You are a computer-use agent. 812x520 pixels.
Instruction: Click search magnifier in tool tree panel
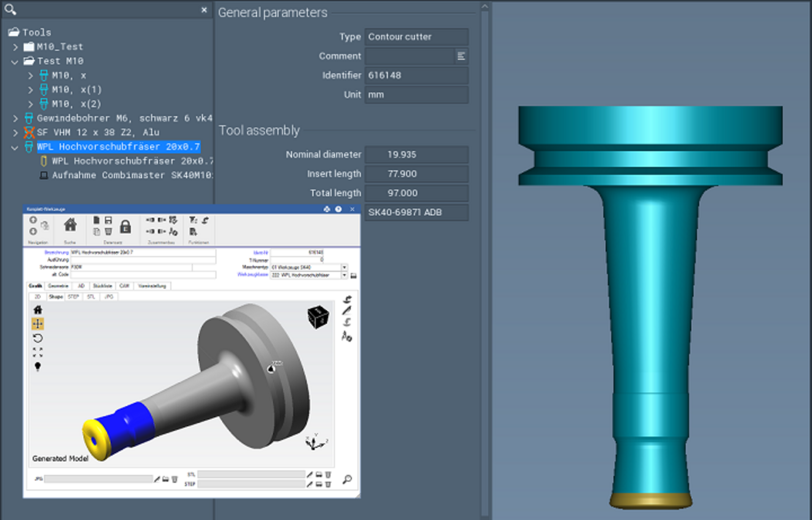10,9
